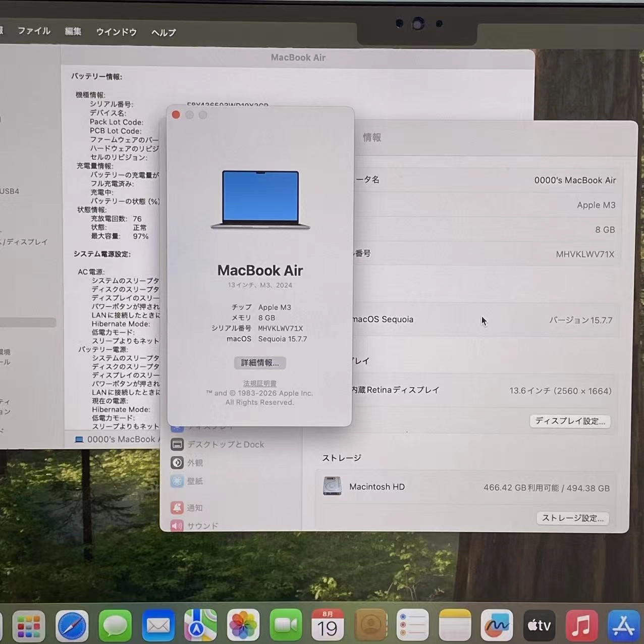Viewport: 644px width, 644px height.
Task: Open the ヘルプ menu
Action: pos(164,33)
